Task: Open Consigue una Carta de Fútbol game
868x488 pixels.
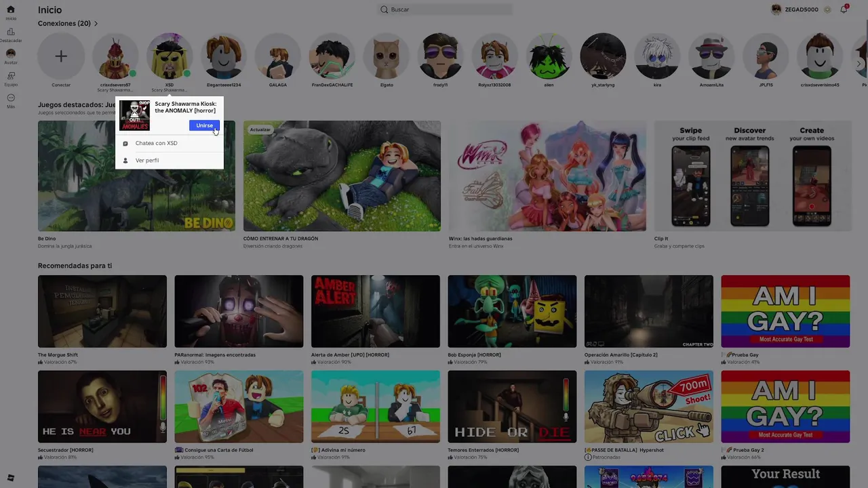Action: [x=239, y=407]
